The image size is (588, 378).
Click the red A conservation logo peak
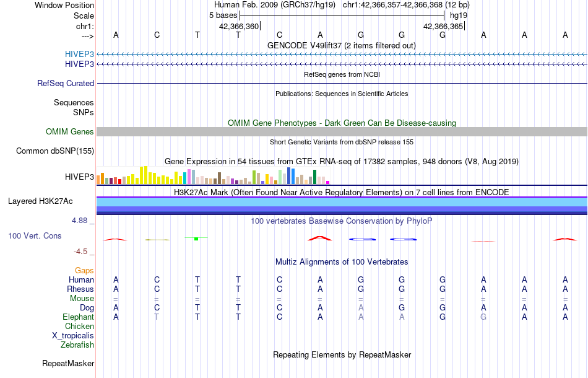point(320,238)
